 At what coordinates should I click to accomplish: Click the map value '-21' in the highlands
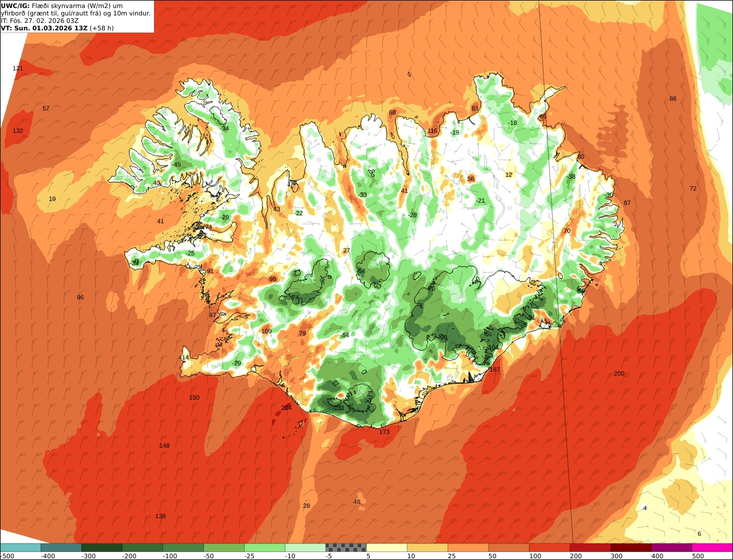coord(480,200)
